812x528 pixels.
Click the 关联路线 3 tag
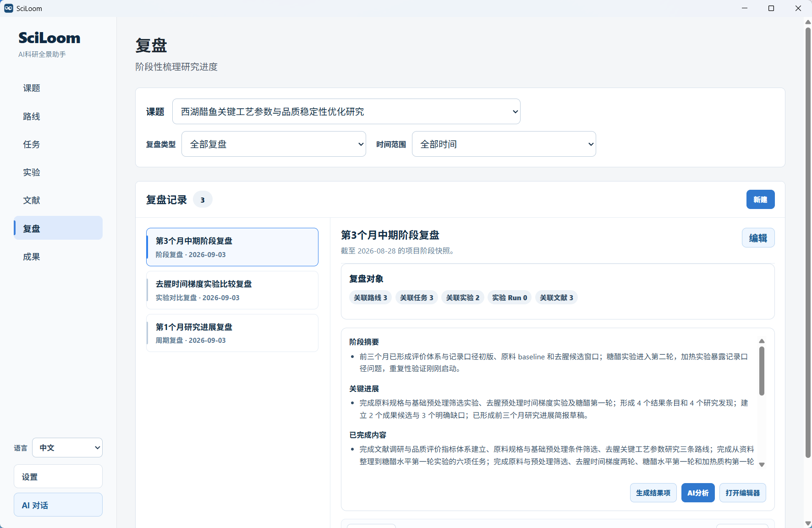coord(370,297)
